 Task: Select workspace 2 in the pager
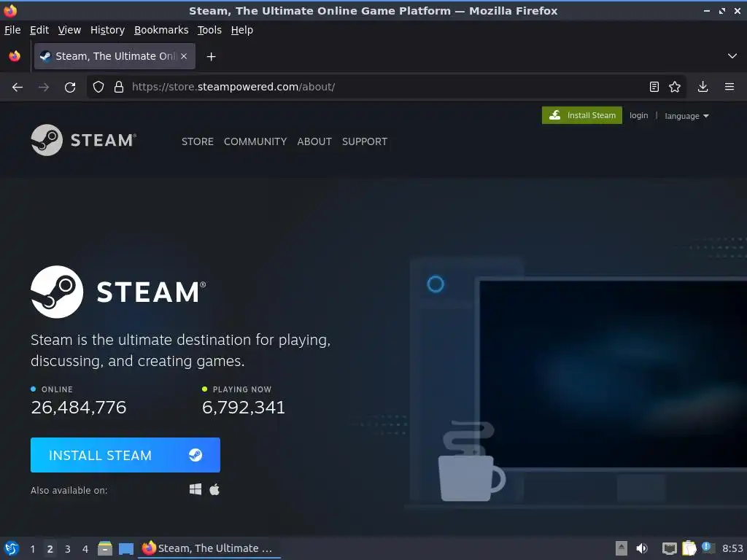(50, 548)
